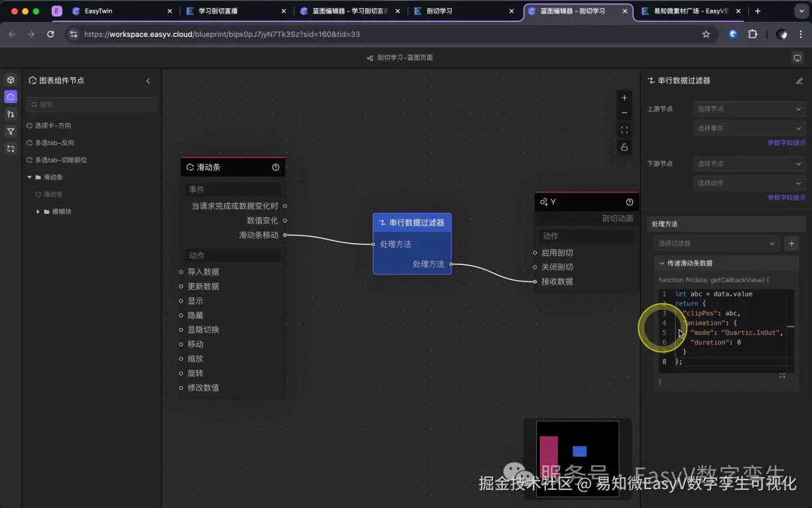Zoom out canvas with minus icon
Image resolution: width=812 pixels, height=508 pixels.
tap(624, 113)
